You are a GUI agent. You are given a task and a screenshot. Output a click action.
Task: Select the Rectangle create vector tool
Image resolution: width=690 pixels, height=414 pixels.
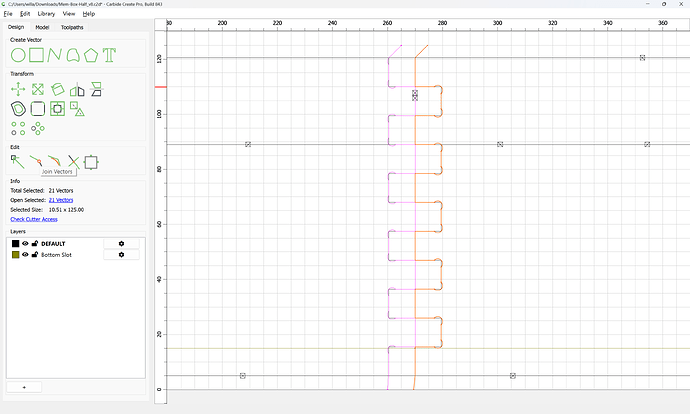(x=37, y=55)
